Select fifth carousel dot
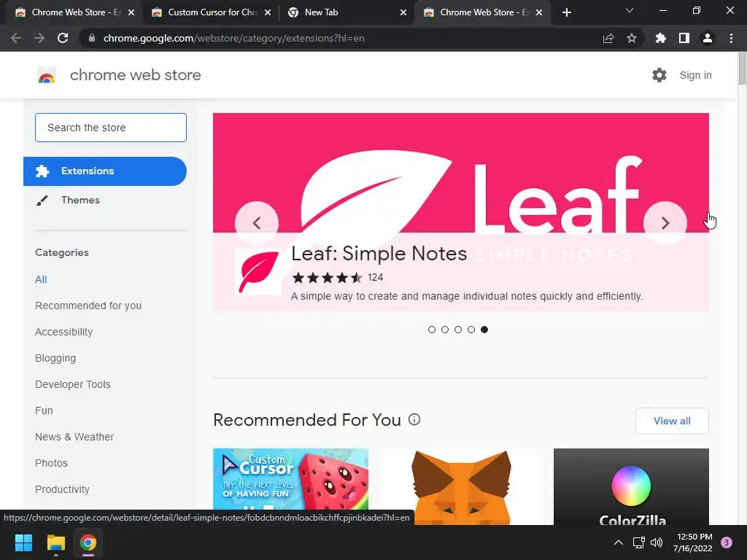This screenshot has width=747, height=560. coord(484,330)
